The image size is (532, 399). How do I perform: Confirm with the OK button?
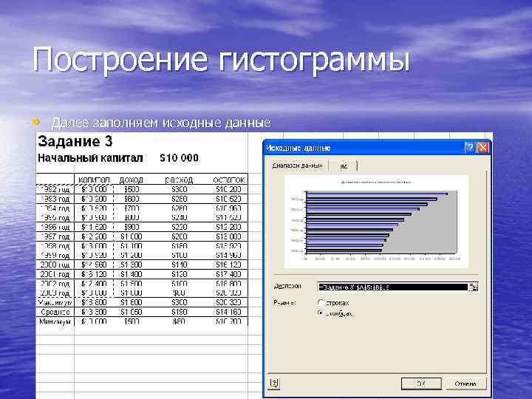tap(421, 383)
